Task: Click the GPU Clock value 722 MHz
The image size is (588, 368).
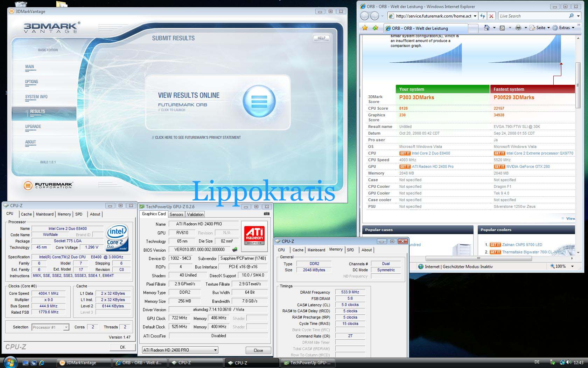Action: pyautogui.click(x=180, y=318)
